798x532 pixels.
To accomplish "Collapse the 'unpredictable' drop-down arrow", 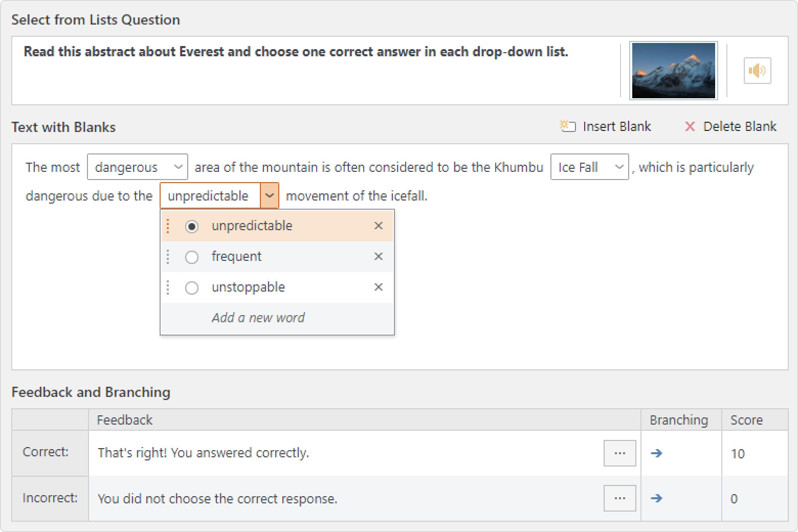I will (x=270, y=195).
